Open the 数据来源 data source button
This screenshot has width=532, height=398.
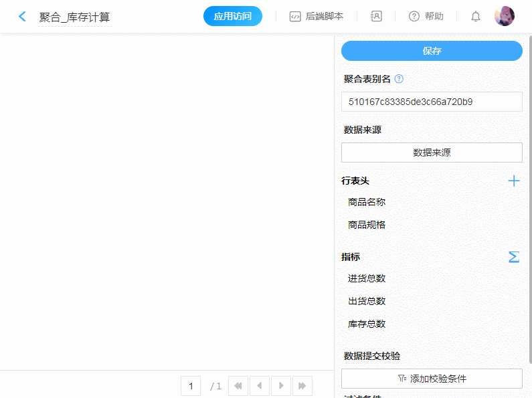(x=432, y=153)
